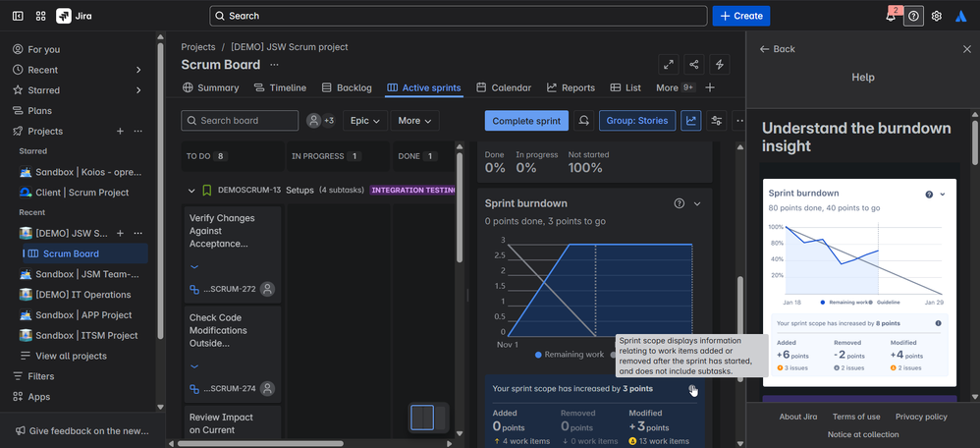Viewport: 980px width, 448px height.
Task: Click the +3 more assignees avatar
Action: pyautogui.click(x=328, y=120)
